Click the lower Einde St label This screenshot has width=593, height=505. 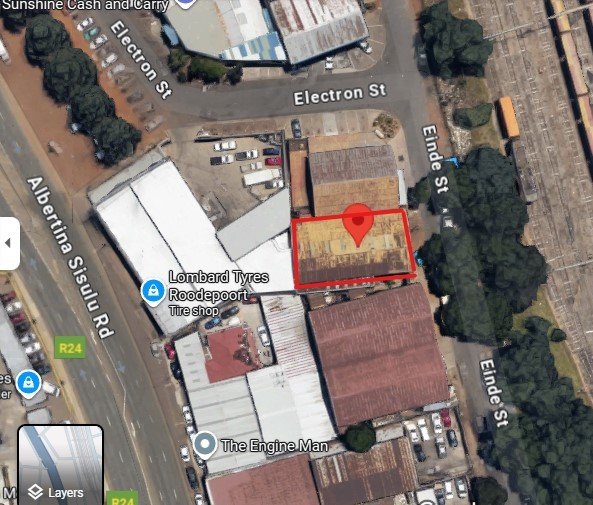coord(493,392)
